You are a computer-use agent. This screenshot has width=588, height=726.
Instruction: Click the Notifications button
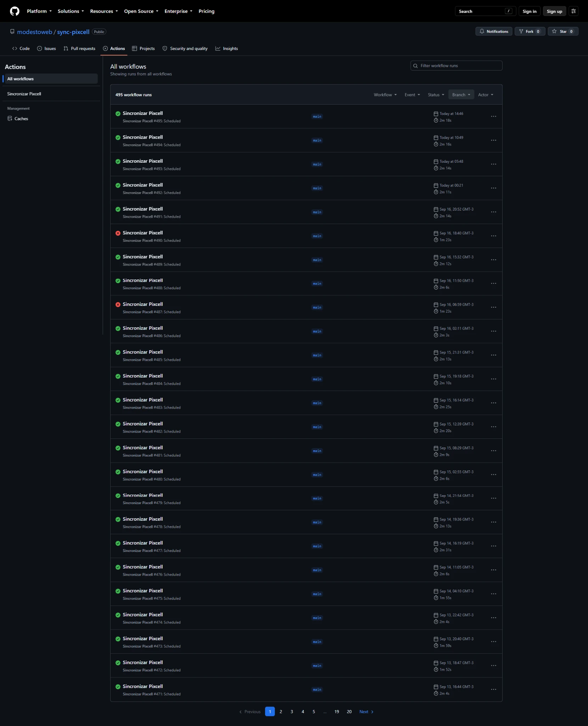(494, 32)
